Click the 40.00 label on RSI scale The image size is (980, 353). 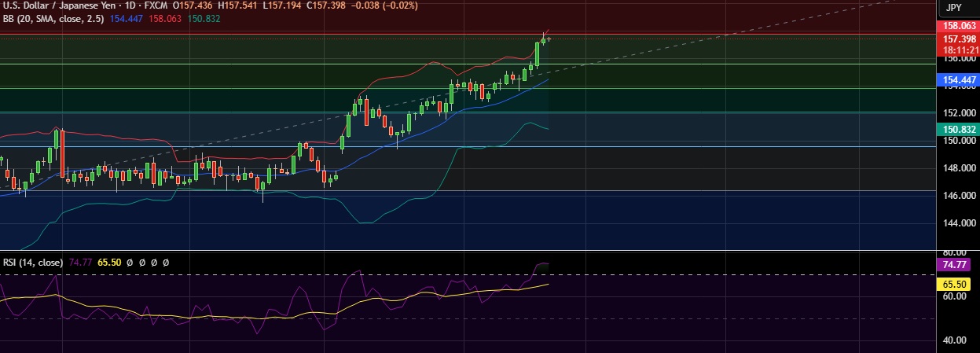coord(955,340)
